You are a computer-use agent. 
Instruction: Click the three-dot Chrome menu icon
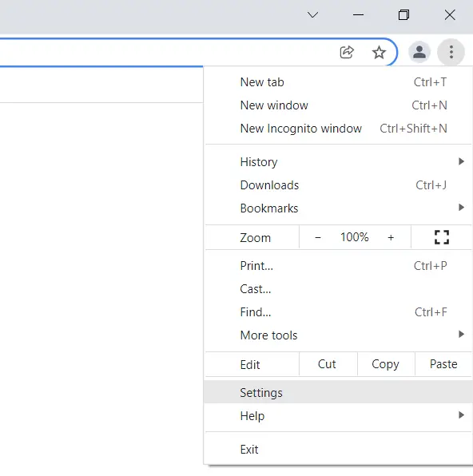tap(451, 52)
